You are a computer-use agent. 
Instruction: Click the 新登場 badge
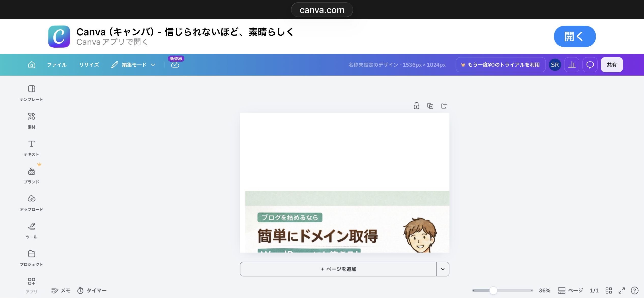pos(176,59)
